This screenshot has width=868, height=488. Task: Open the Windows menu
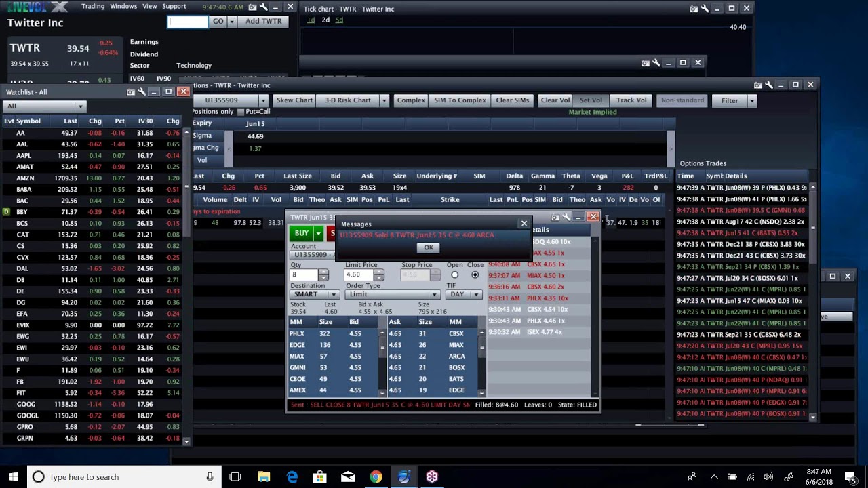[x=123, y=6]
